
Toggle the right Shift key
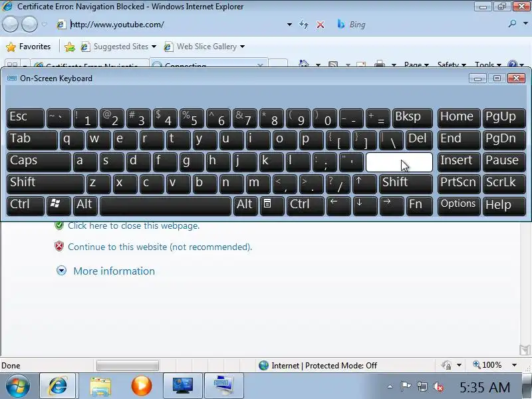pyautogui.click(x=406, y=184)
